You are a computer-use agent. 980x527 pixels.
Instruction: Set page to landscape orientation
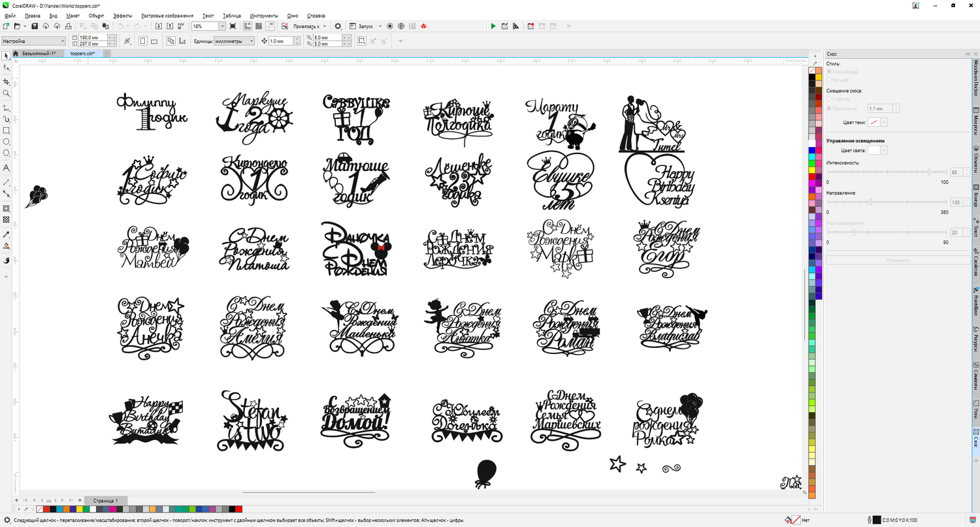pyautogui.click(x=154, y=41)
